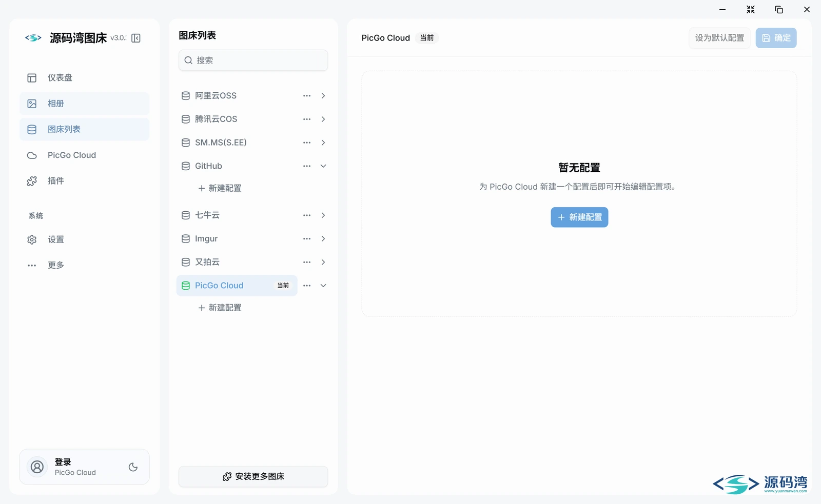The width and height of the screenshot is (821, 504).
Task: Expand the SM.MS(S.EE) row
Action: coord(323,143)
